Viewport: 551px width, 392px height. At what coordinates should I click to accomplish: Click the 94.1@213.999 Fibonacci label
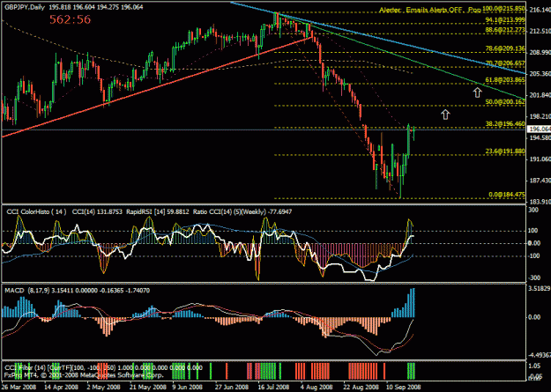click(505, 19)
